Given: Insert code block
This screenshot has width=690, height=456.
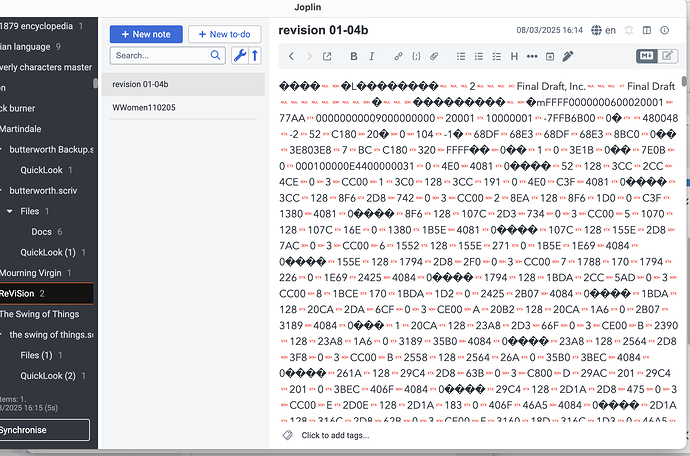Looking at the screenshot, I should coord(416,56).
